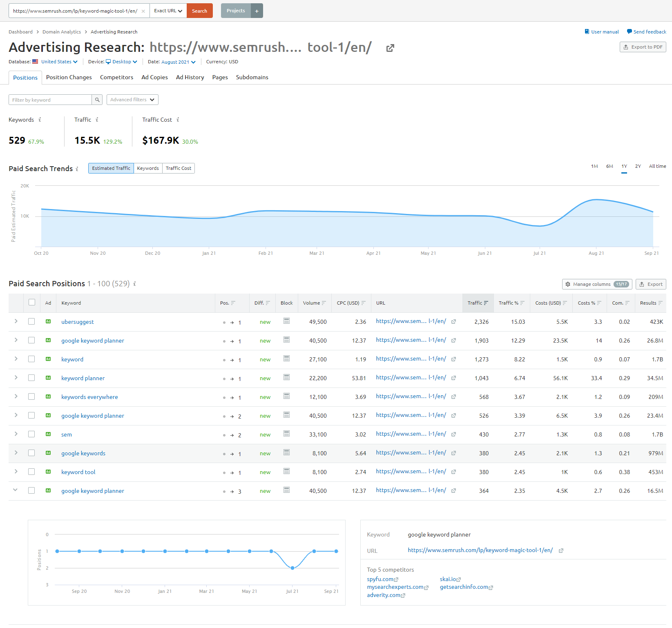Screen dimensions: 672x628
Task: Sort by Results column sort icon
Action: coord(660,303)
